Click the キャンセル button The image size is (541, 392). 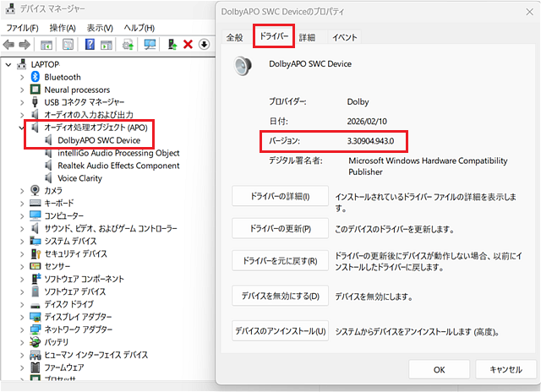tap(505, 369)
